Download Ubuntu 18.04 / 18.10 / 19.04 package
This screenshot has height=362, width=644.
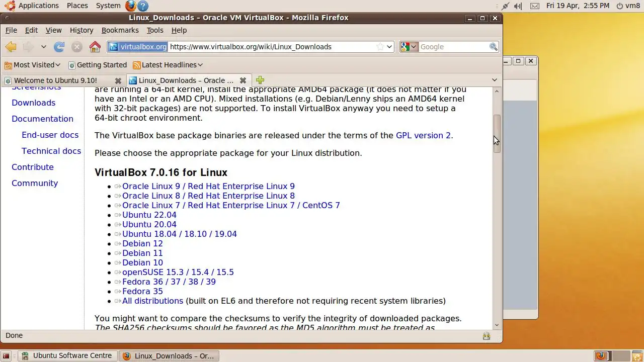(180, 234)
